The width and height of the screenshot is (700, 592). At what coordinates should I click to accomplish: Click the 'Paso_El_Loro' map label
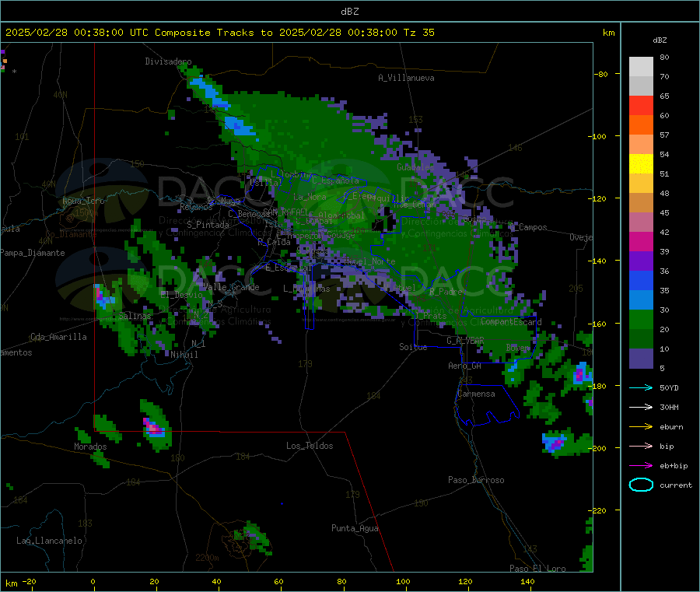click(x=537, y=569)
